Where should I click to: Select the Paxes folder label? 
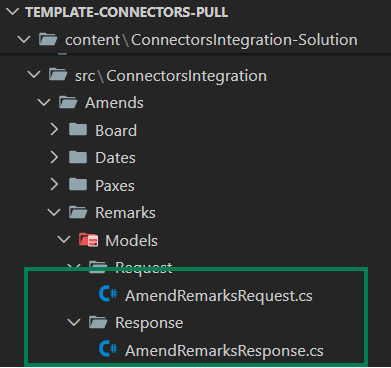click(x=115, y=185)
